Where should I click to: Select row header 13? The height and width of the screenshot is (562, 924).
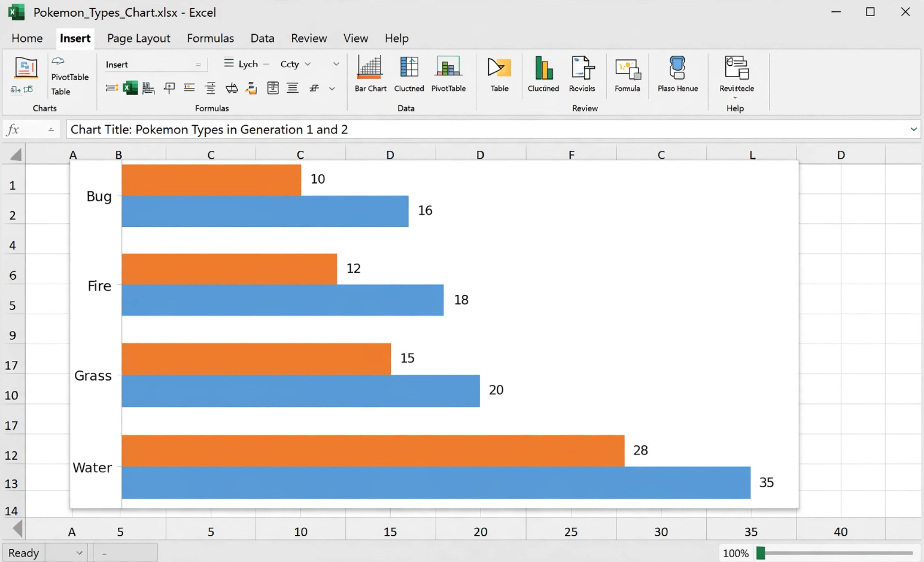[x=11, y=484]
